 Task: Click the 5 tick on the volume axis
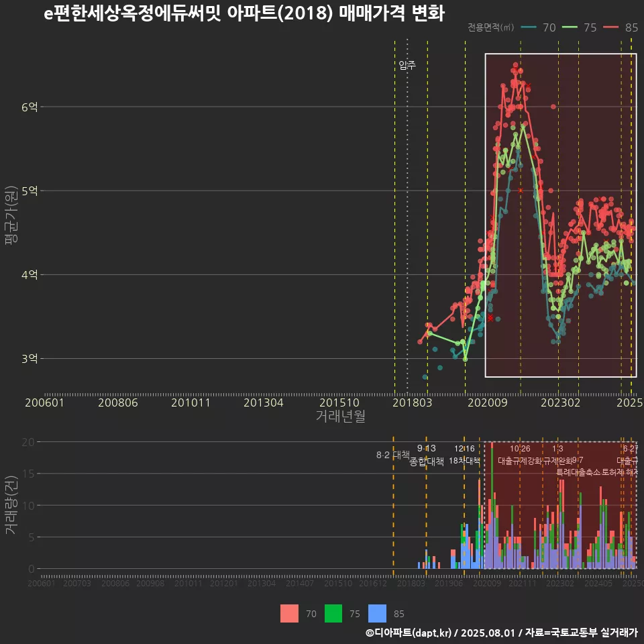(x=32, y=537)
